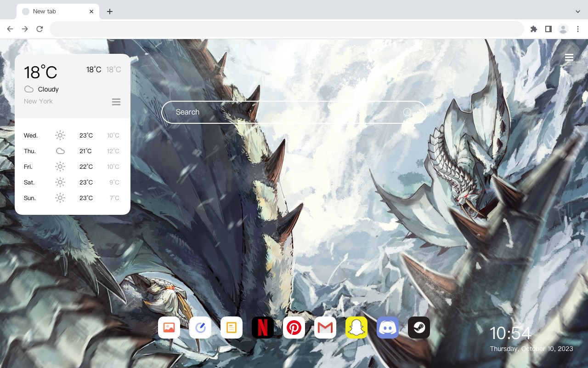
Task: Reload the current page
Action: click(x=40, y=29)
